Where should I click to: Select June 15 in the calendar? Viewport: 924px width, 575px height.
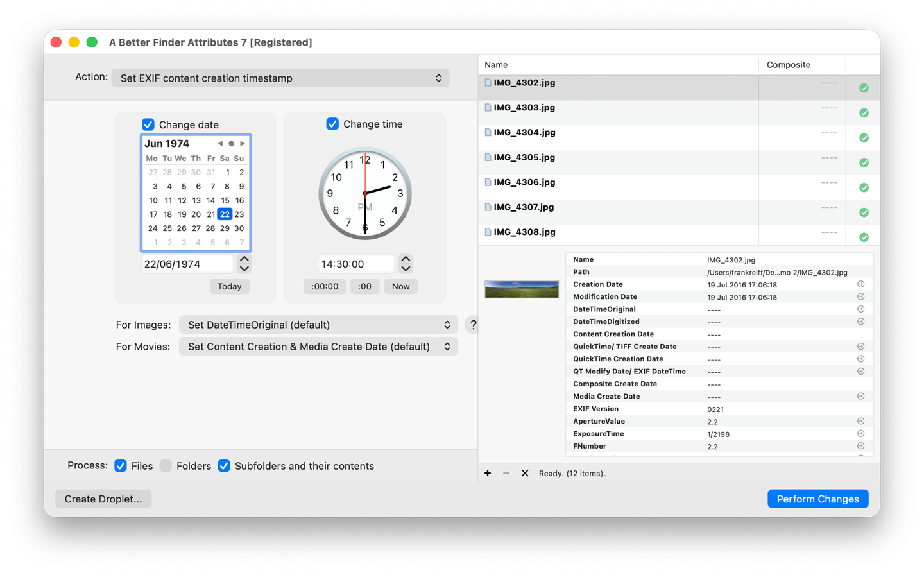tap(225, 200)
